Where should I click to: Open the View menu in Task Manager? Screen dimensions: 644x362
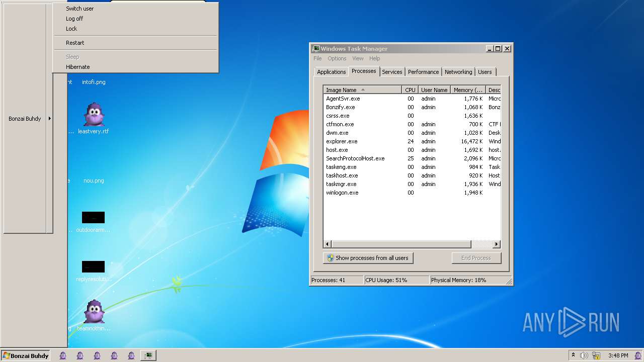[x=358, y=58]
